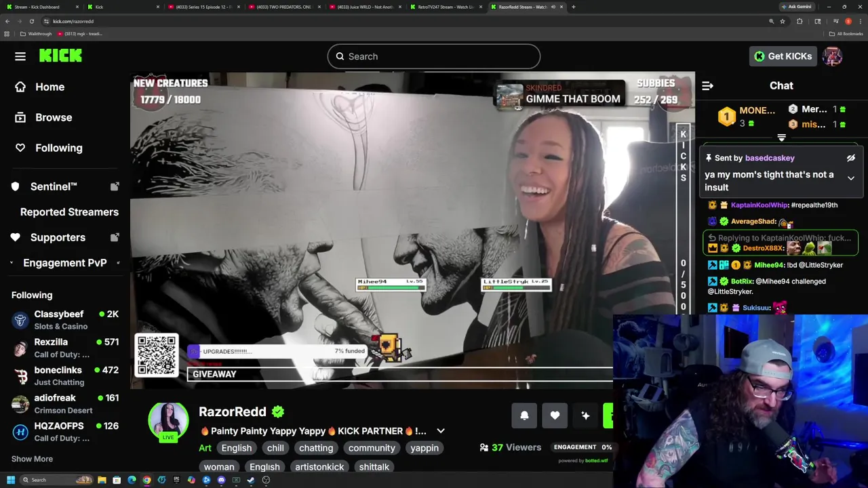Click the Supporters external-link icon
This screenshot has height=488, width=868.
click(115, 237)
